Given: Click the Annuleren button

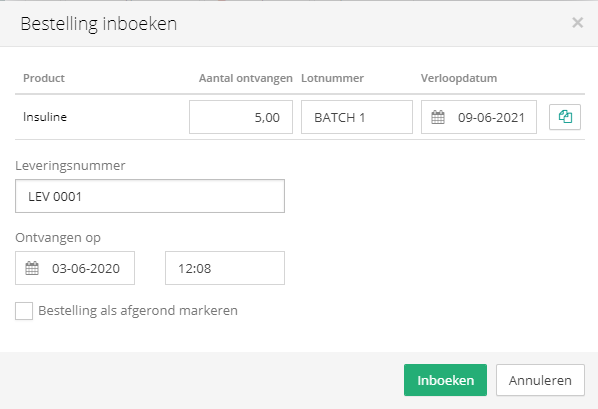Looking at the screenshot, I should point(540,380).
